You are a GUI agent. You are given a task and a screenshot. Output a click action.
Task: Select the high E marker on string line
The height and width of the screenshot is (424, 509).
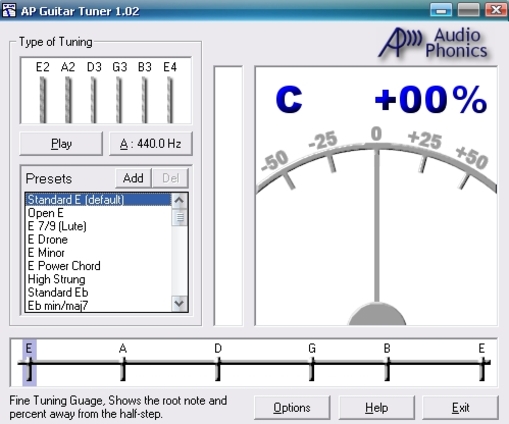tap(482, 362)
